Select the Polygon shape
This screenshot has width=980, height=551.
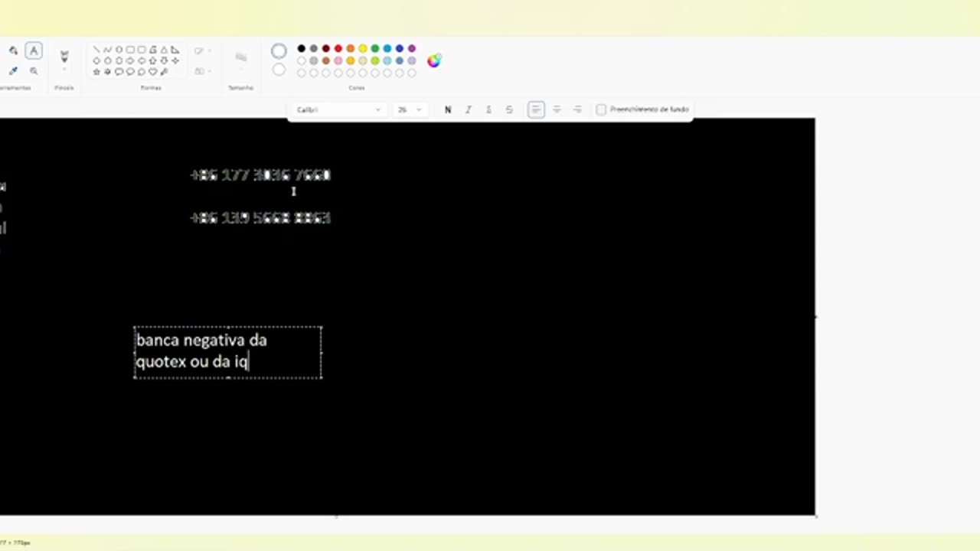153,50
